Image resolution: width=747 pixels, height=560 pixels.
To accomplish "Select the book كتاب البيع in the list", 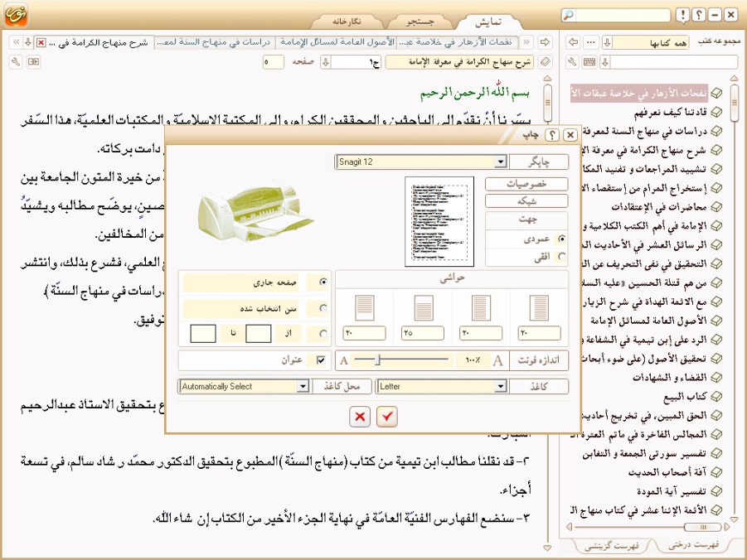I will point(685,396).
